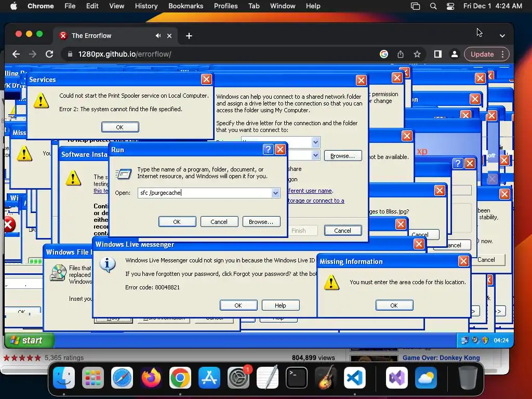The height and width of the screenshot is (399, 532).
Task: Open Finder from the Dock
Action: (64, 378)
